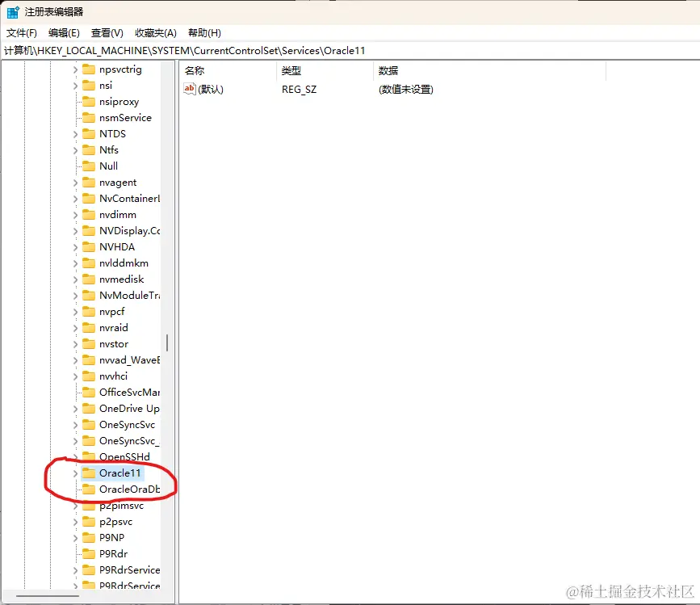Expand the p2psvc key
This screenshot has height=605, width=700.
pos(75,522)
